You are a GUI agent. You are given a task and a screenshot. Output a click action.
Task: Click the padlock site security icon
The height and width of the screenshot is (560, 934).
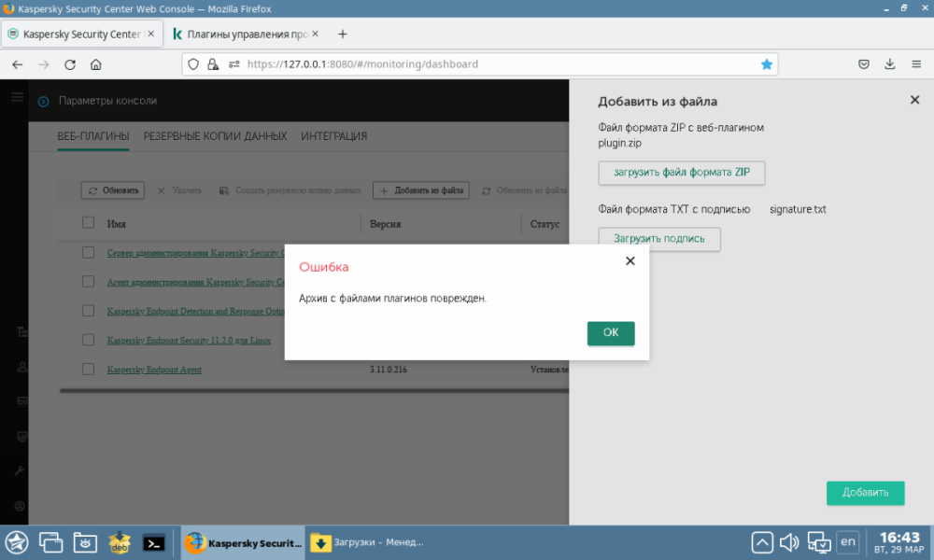click(213, 64)
